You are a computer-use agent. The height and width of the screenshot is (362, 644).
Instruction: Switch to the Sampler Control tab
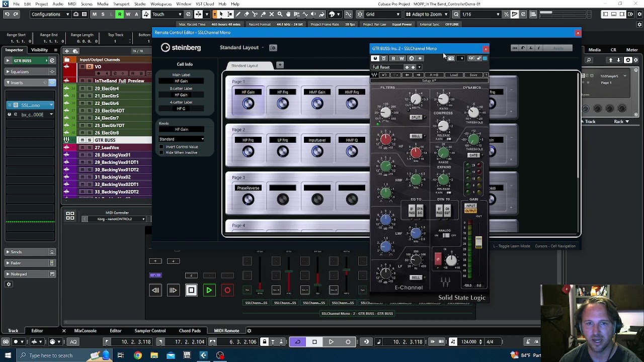click(150, 331)
